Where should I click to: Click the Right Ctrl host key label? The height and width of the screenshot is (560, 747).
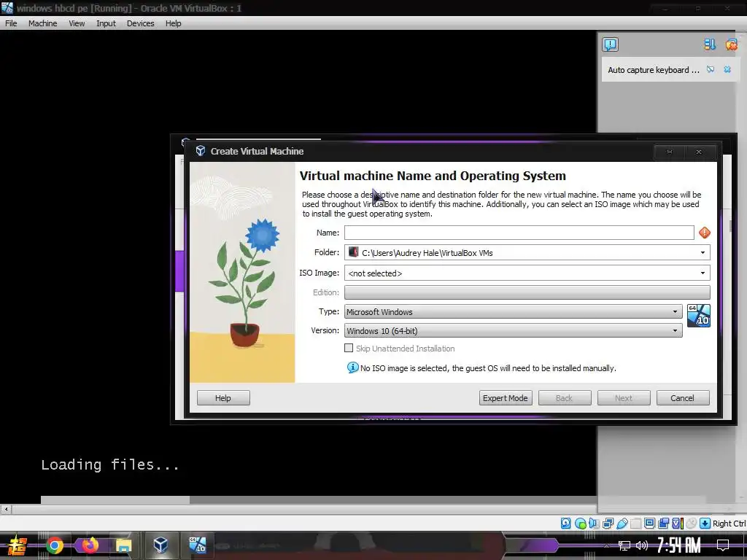(x=729, y=524)
